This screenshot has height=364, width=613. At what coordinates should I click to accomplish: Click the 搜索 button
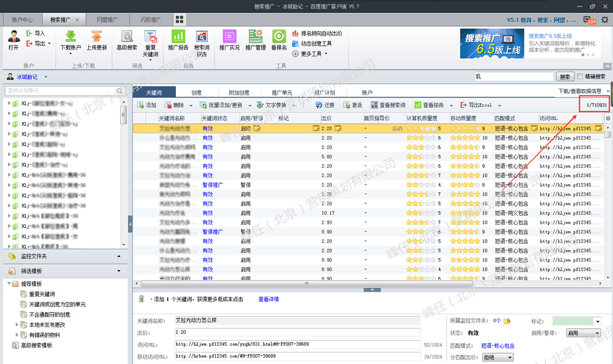pyautogui.click(x=565, y=77)
